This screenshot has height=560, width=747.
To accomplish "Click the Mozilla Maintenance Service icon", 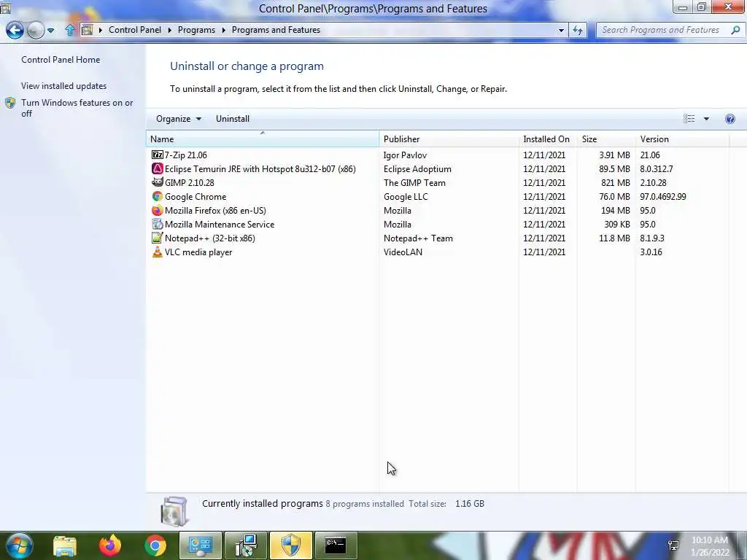I will [158, 224].
